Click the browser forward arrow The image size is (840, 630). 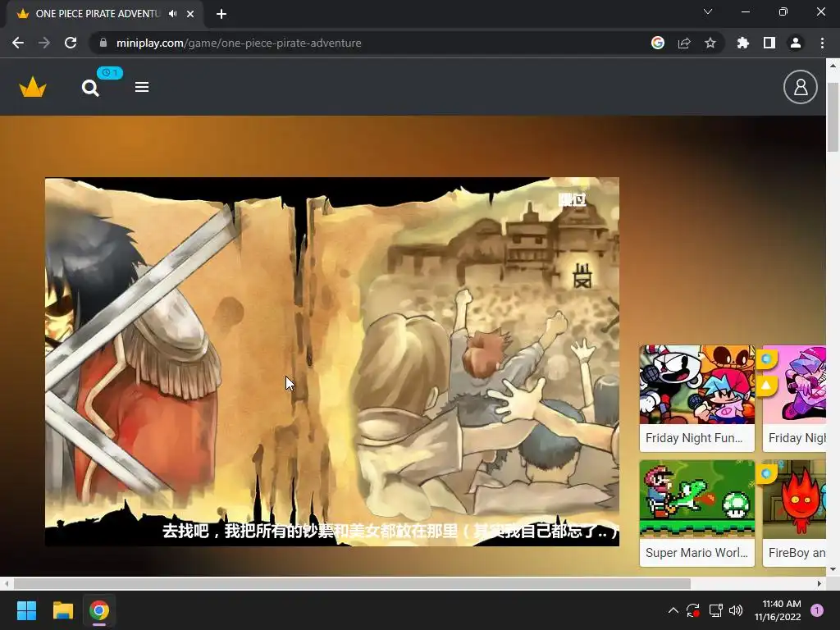pyautogui.click(x=44, y=43)
